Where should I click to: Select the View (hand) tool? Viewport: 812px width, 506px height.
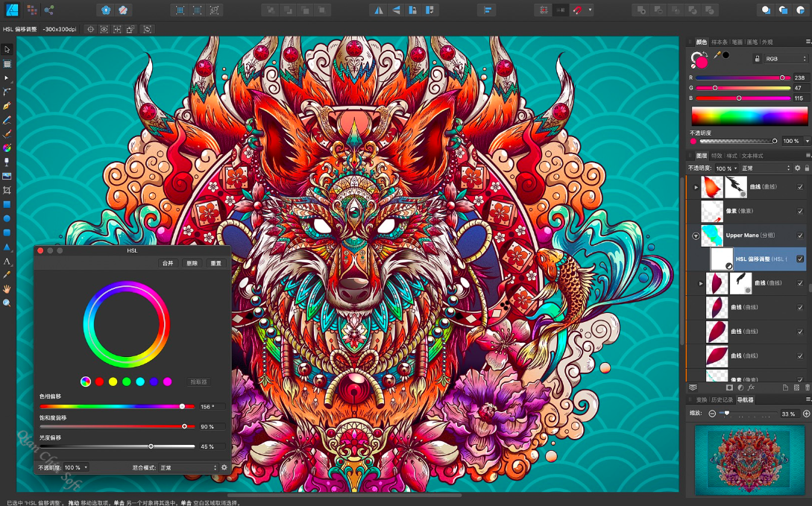[7, 288]
